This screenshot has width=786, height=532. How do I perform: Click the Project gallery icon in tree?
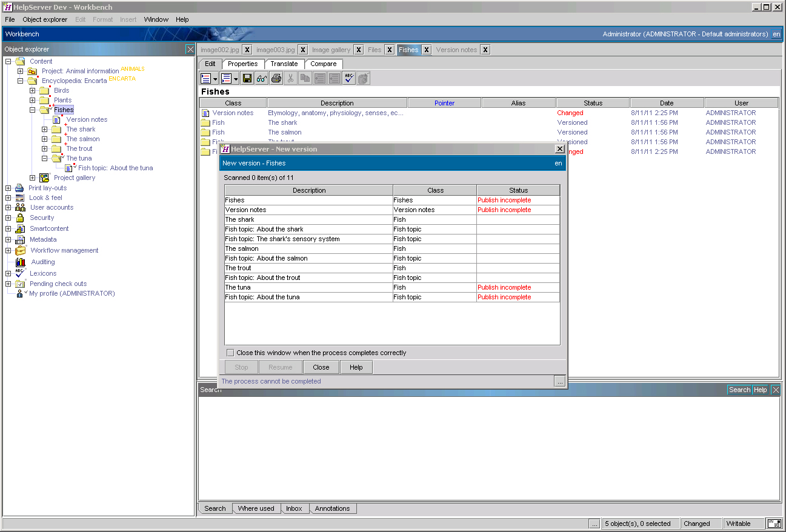coord(44,178)
